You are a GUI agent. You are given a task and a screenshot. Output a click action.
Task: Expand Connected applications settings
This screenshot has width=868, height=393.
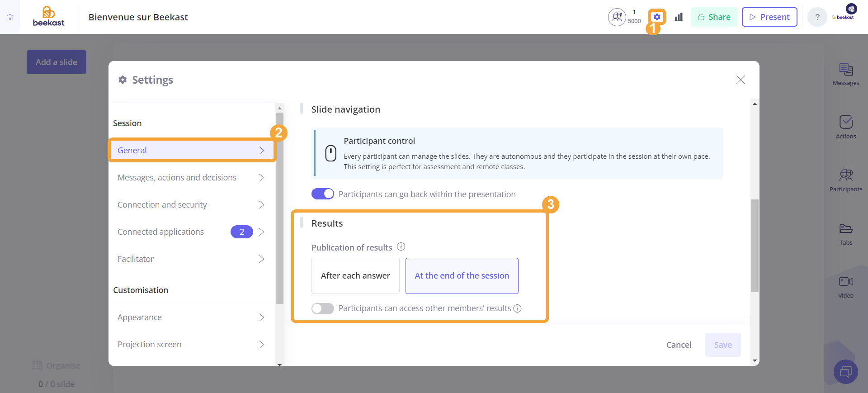192,232
